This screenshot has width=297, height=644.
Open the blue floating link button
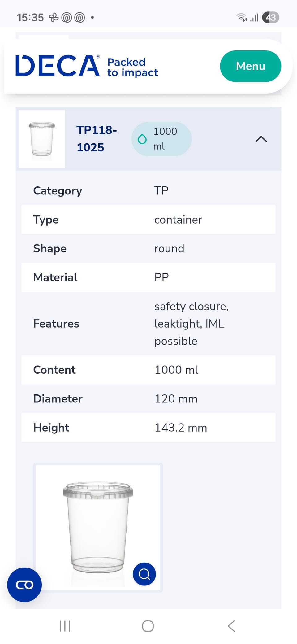pos(24,585)
